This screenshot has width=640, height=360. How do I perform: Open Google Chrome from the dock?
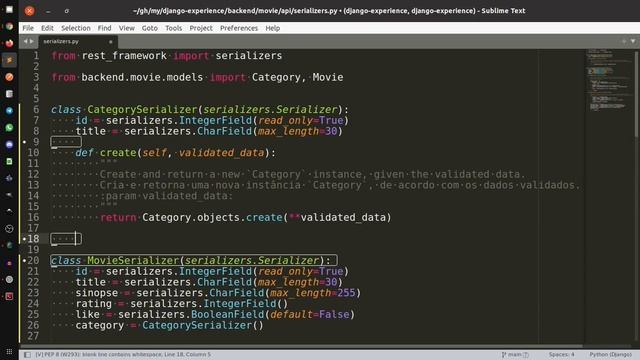tap(9, 27)
